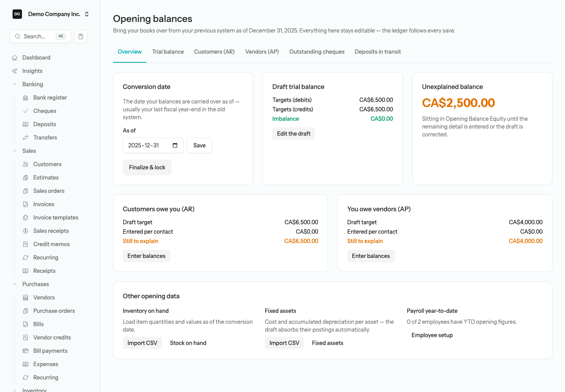Open the Stock on hand link

click(188, 343)
